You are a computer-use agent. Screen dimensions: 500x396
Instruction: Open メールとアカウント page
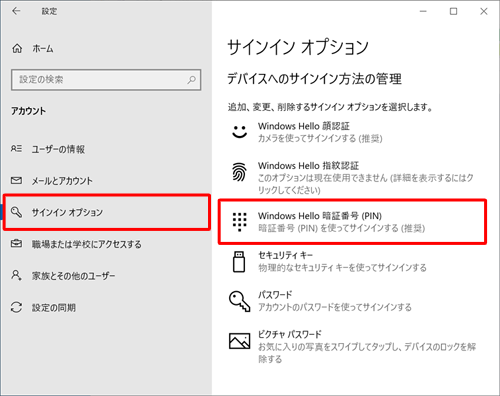coord(62,181)
